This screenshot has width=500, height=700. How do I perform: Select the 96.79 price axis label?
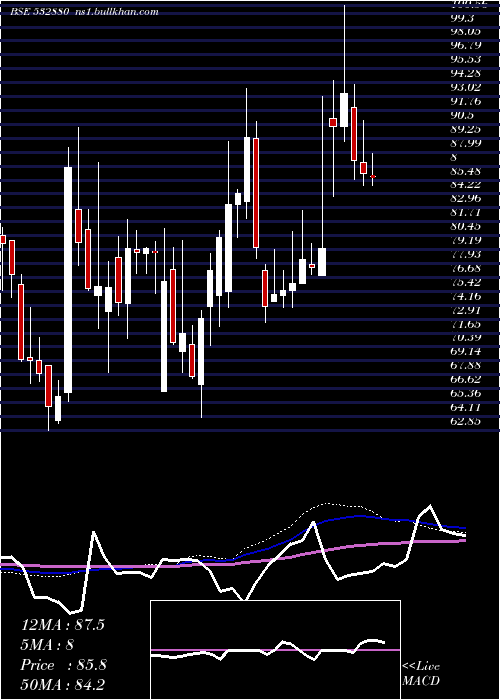[x=466, y=46]
